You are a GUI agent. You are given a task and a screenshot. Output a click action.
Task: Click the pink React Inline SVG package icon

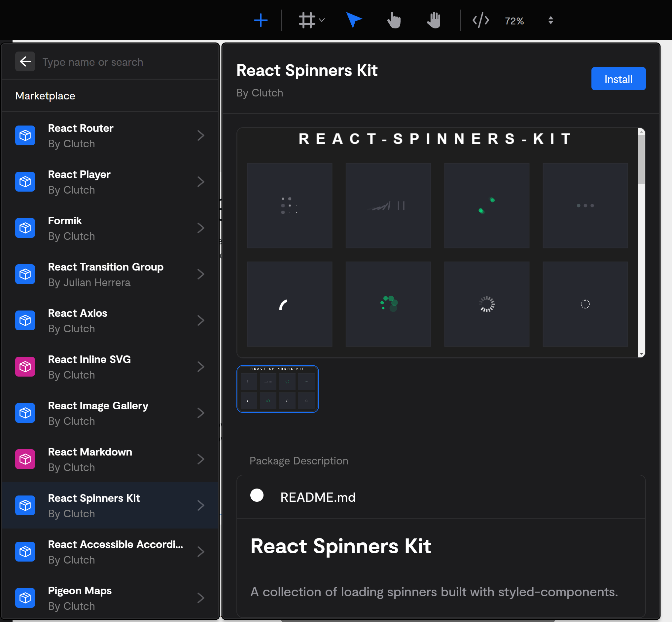click(x=25, y=367)
